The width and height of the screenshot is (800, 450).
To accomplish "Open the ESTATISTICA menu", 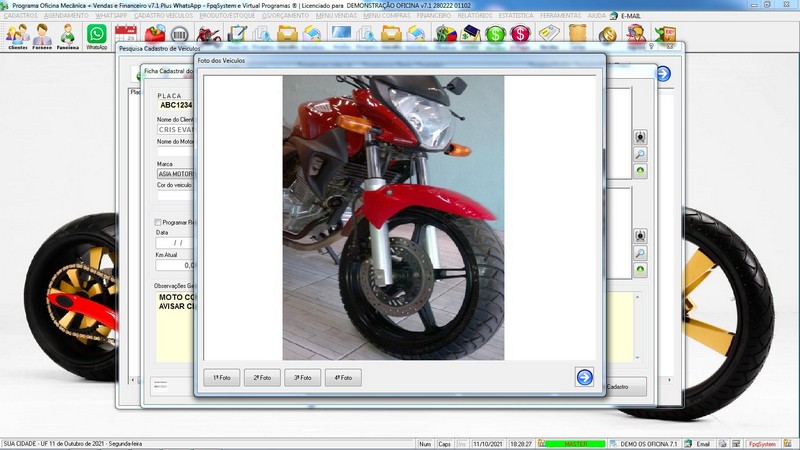I will pyautogui.click(x=516, y=16).
